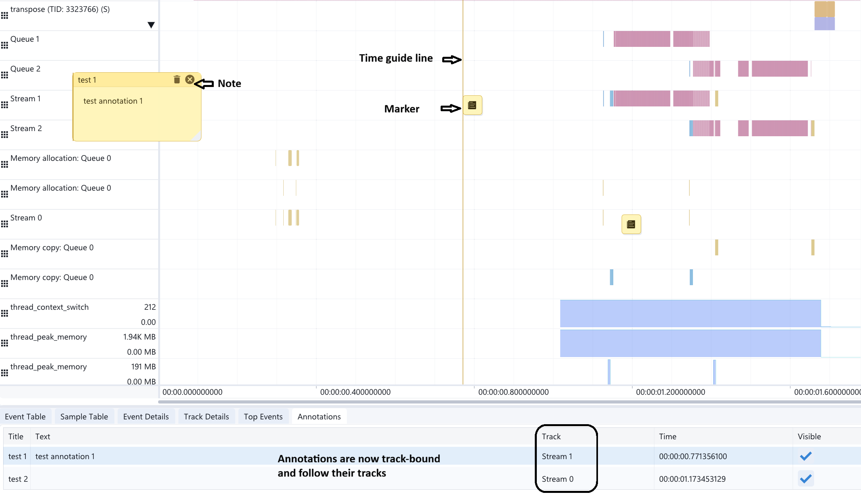
Task: Open the Track Details tab
Action: (x=206, y=417)
